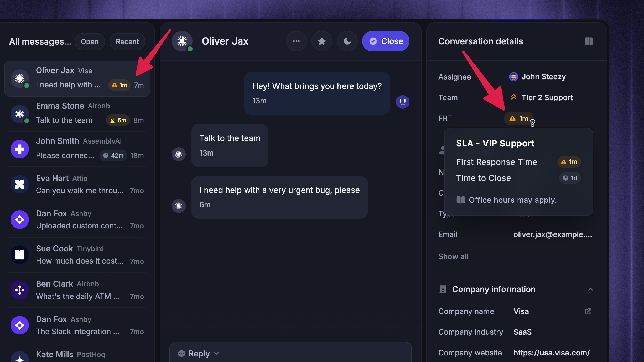Click Company industry SaaS value
This screenshot has width=644, height=362.
coord(522,332)
